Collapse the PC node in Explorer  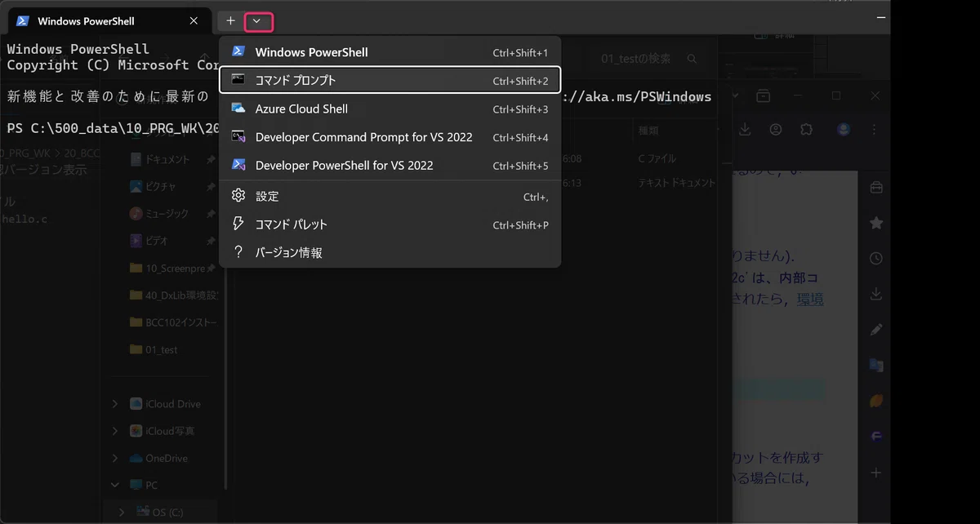coord(114,485)
